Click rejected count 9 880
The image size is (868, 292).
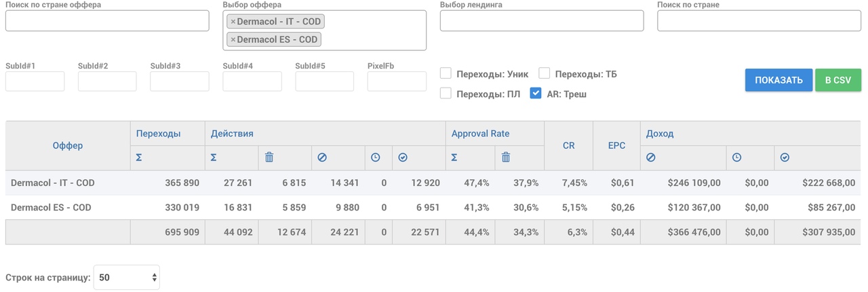click(347, 207)
